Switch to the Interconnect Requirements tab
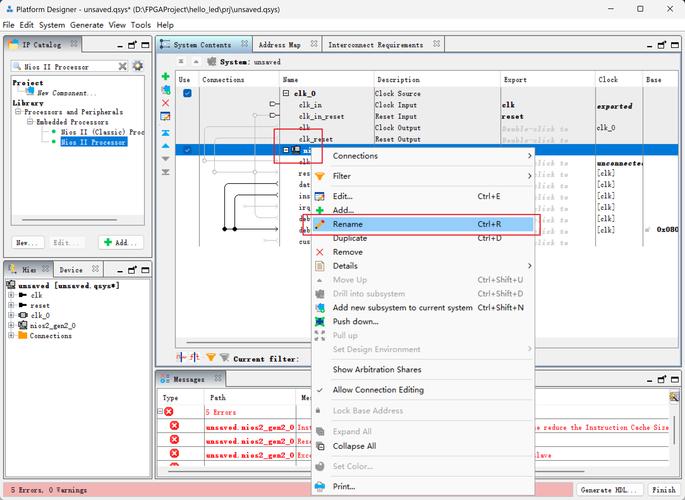Screen dimensions: 685x500 click(x=376, y=45)
